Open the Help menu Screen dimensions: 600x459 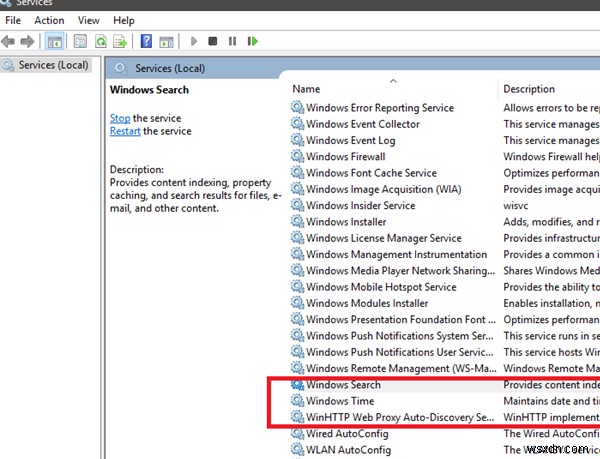124,20
